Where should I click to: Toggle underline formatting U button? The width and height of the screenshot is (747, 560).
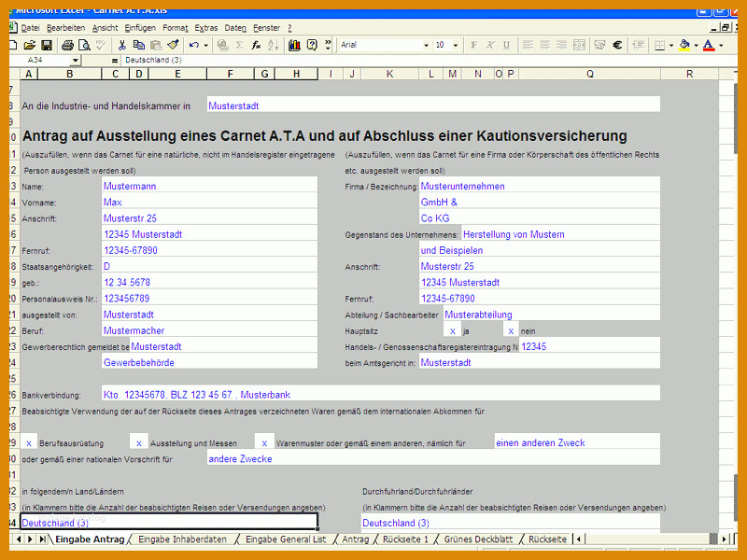506,45
